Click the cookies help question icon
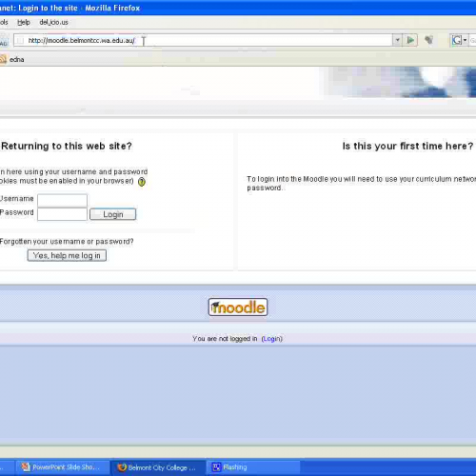476x476 pixels. pyautogui.click(x=142, y=182)
